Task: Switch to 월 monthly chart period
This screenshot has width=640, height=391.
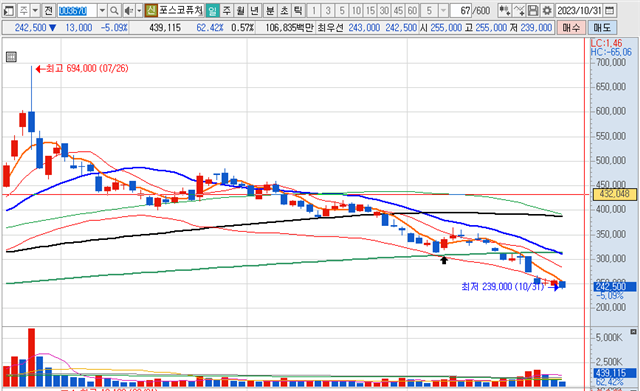Action: point(240,10)
